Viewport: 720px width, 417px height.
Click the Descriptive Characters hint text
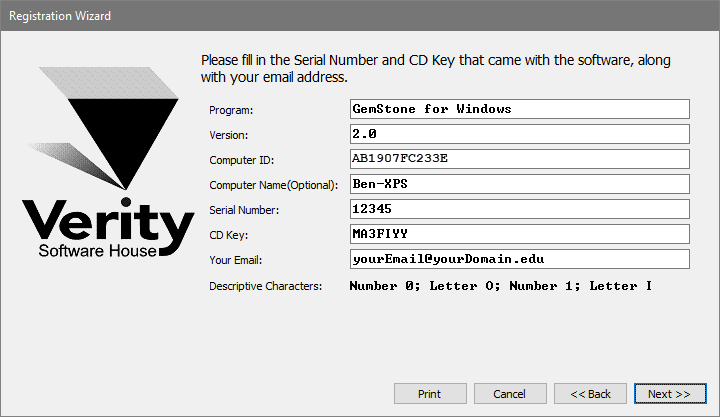click(500, 286)
